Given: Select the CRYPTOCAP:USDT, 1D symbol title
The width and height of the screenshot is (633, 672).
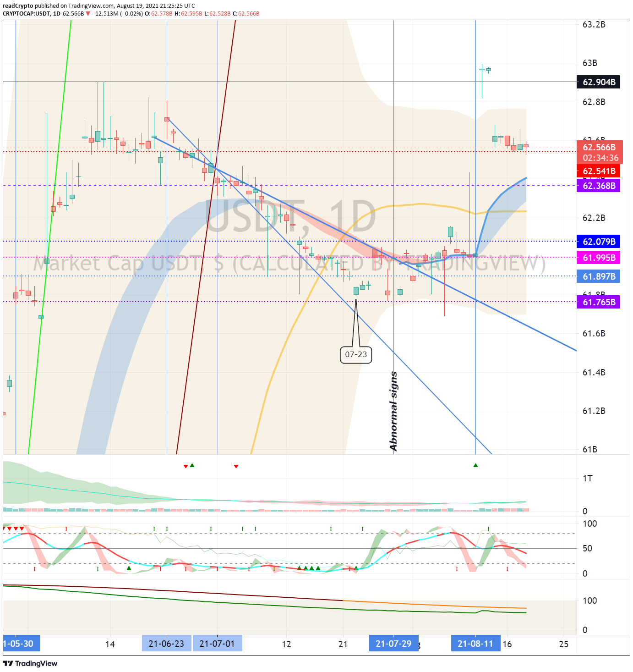Looking at the screenshot, I should [32, 14].
